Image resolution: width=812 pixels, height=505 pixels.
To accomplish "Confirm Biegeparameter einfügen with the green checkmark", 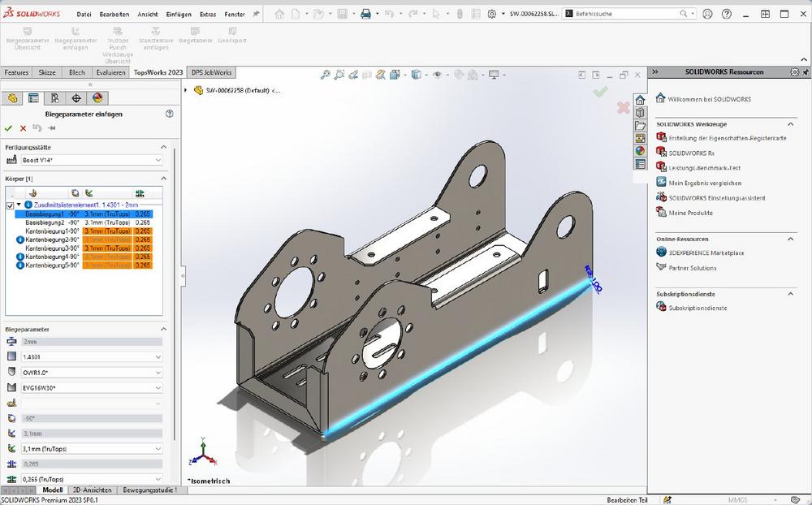I will point(8,128).
